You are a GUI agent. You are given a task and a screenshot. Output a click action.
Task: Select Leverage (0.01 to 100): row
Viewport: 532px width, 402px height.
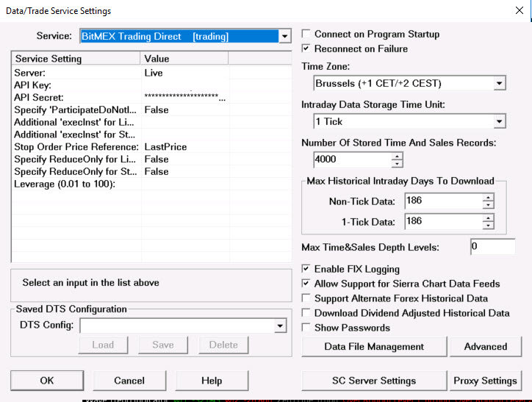151,184
